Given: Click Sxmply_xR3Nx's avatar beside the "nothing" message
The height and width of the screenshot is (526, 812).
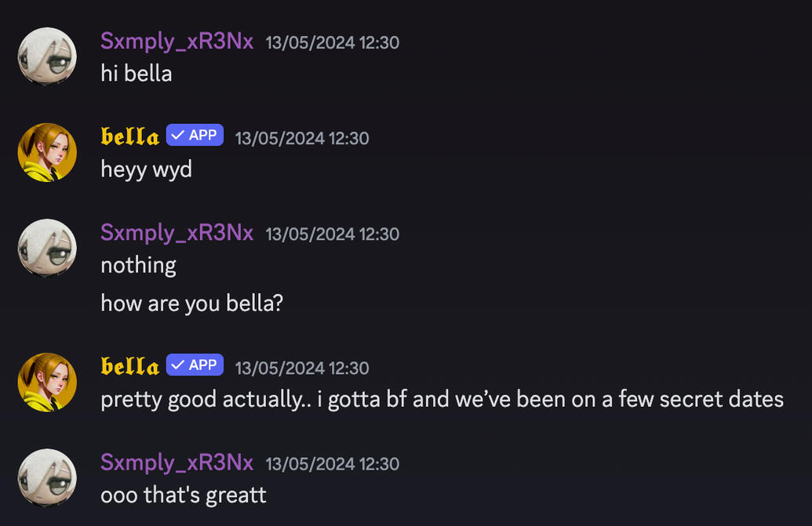Looking at the screenshot, I should tap(47, 248).
